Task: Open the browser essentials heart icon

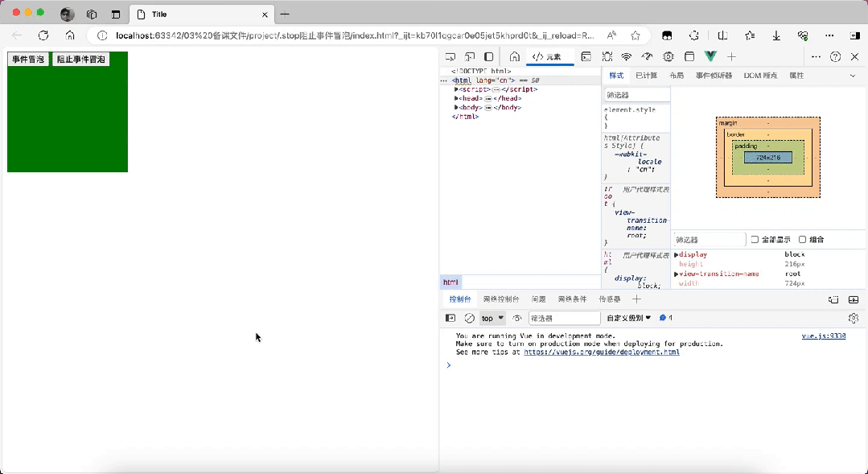Action: [803, 35]
